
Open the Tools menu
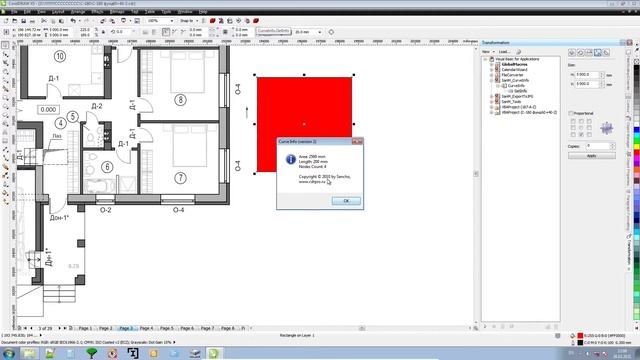coord(166,12)
